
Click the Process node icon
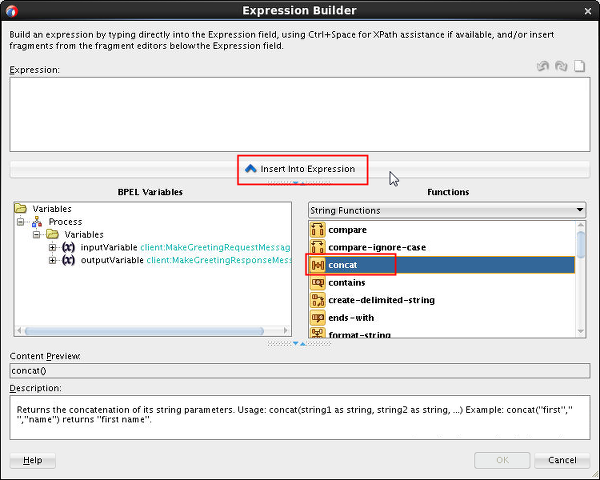(x=38, y=222)
